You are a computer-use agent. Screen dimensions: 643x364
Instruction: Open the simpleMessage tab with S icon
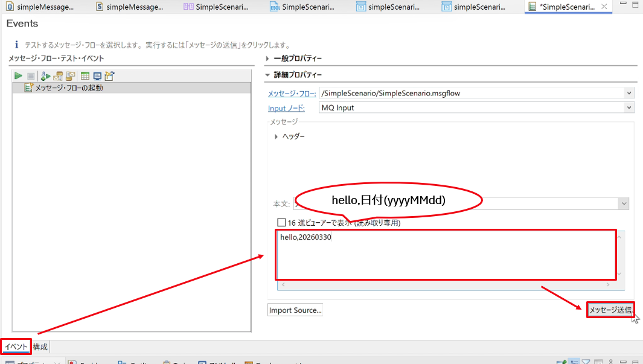click(x=130, y=7)
